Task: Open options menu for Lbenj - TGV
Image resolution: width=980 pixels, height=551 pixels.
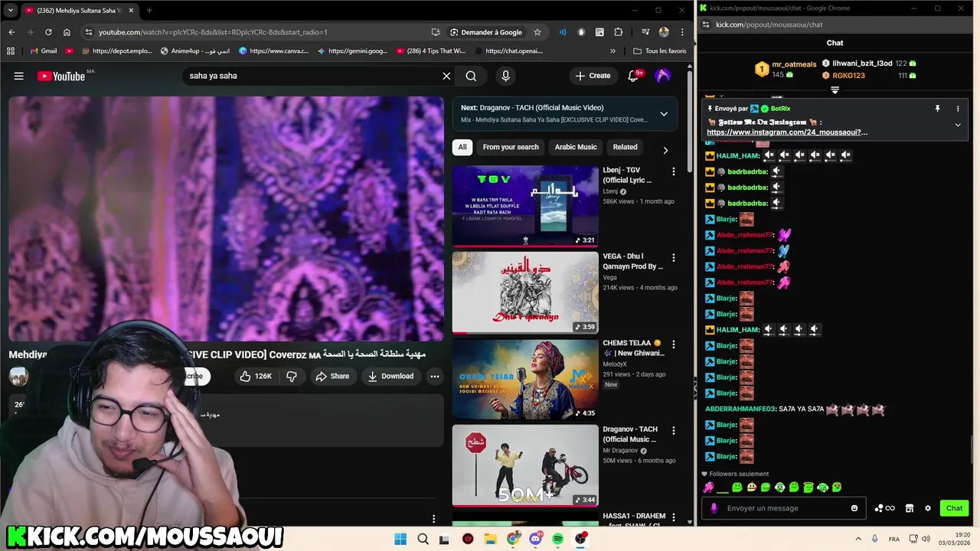Action: point(674,171)
